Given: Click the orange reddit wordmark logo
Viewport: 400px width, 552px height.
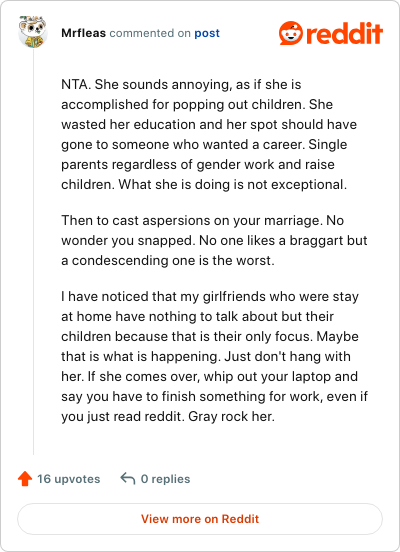Looking at the screenshot, I should tap(345, 33).
